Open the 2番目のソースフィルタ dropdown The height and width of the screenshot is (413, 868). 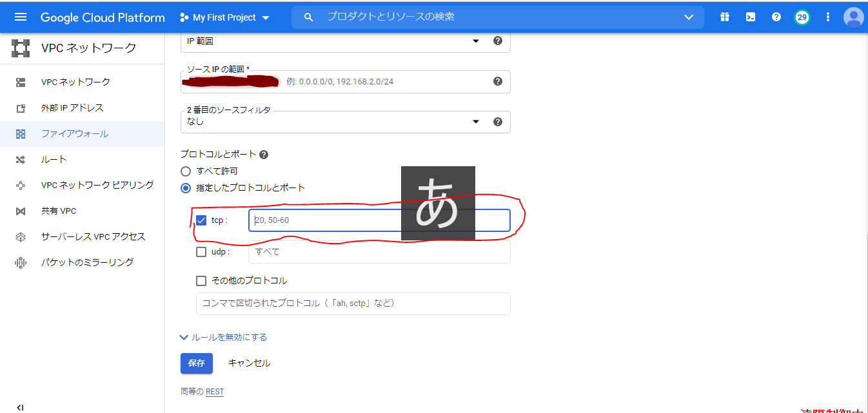click(x=475, y=121)
